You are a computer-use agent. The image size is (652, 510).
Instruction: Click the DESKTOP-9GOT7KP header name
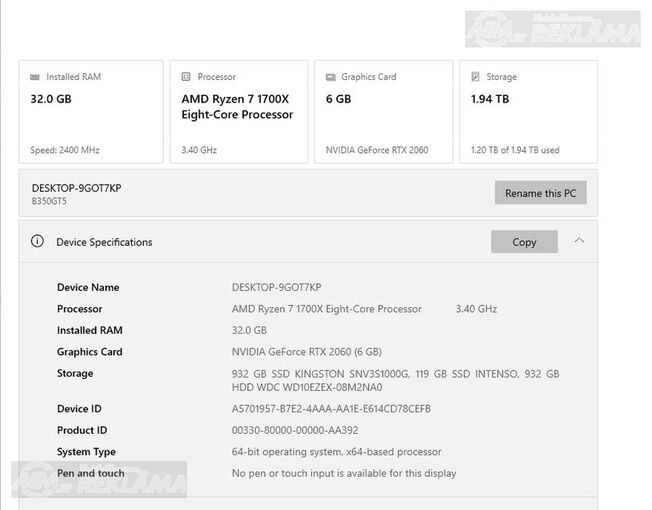pyautogui.click(x=77, y=188)
